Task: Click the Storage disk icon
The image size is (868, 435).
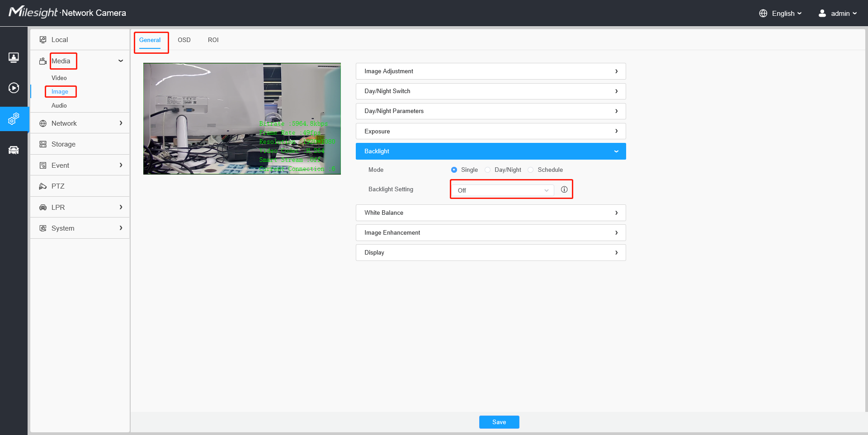Action: [x=43, y=144]
